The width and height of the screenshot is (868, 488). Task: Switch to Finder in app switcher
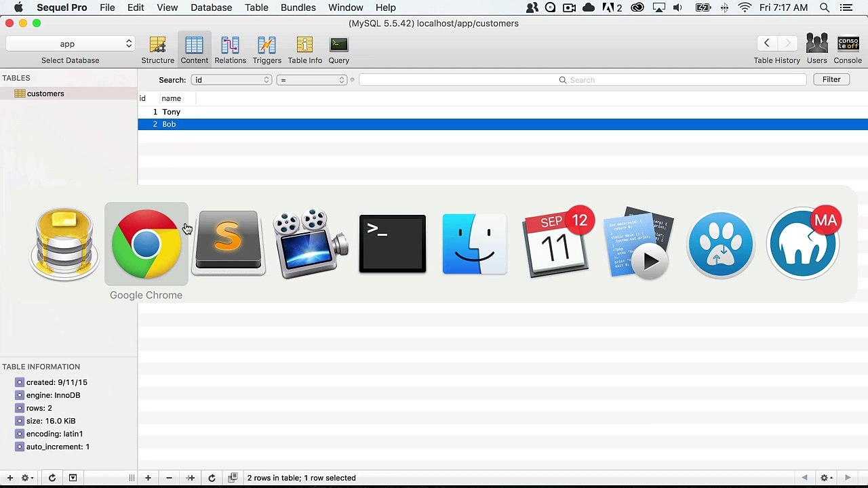click(x=475, y=244)
